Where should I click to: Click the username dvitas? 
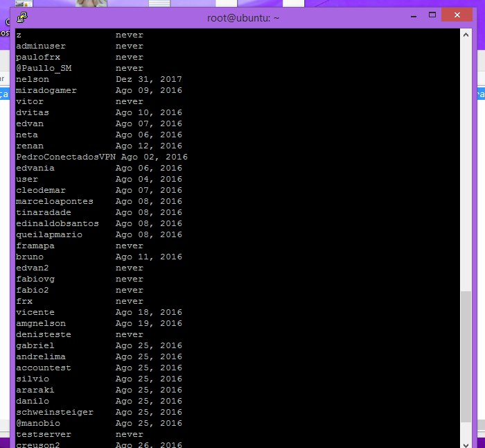click(33, 112)
